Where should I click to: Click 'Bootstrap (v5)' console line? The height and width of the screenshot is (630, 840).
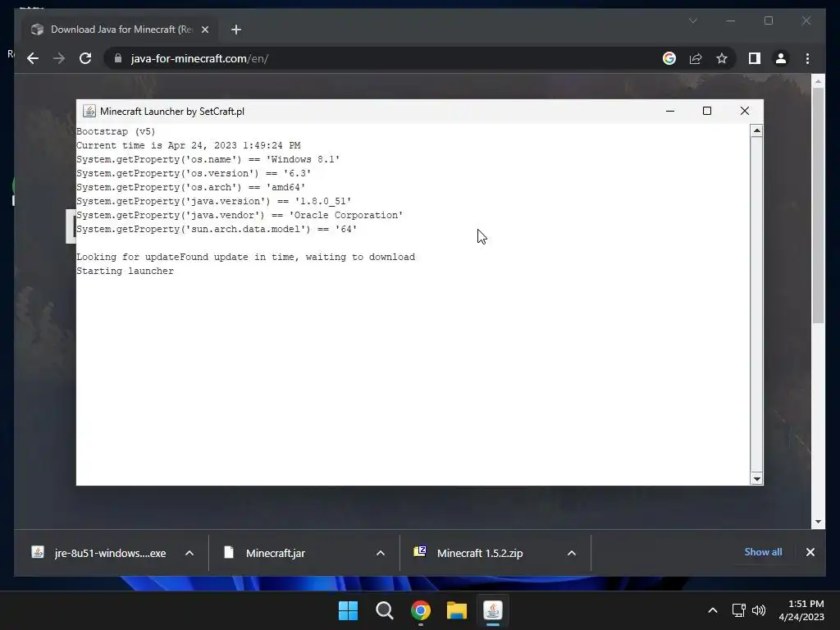116,131
